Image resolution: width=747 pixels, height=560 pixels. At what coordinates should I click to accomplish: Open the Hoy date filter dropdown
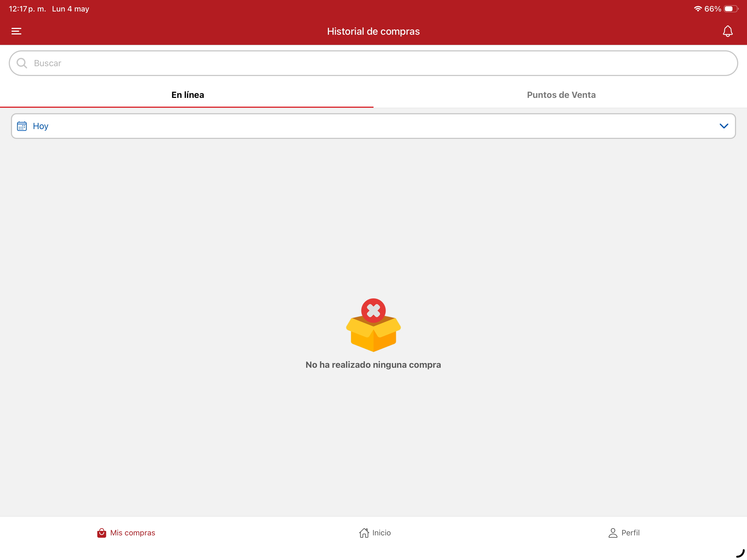(x=373, y=126)
